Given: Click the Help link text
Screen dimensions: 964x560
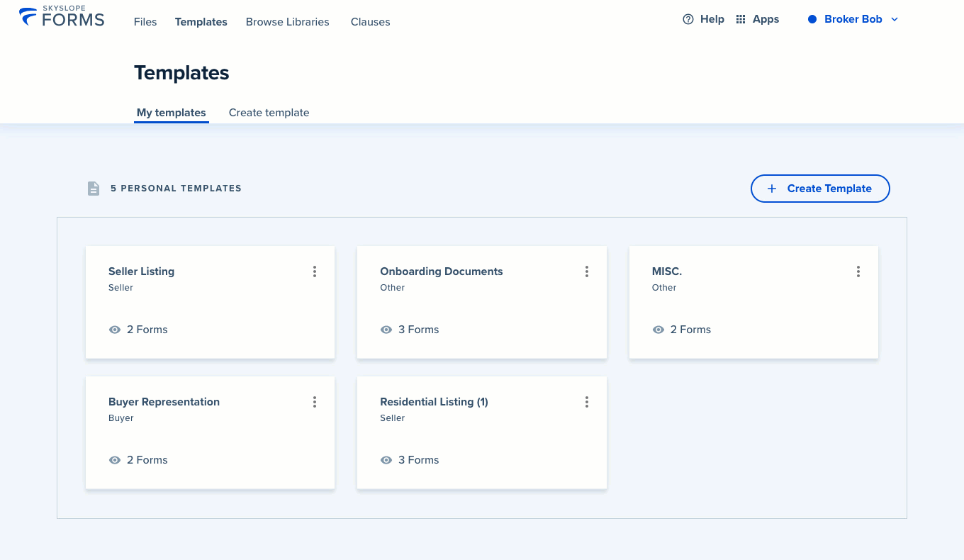Looking at the screenshot, I should click(712, 19).
